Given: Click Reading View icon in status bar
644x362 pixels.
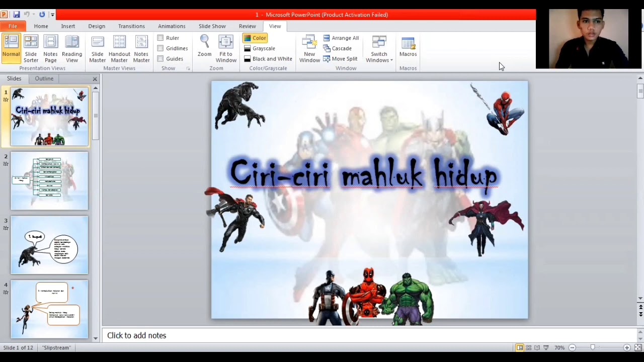Looking at the screenshot, I should pos(537,347).
